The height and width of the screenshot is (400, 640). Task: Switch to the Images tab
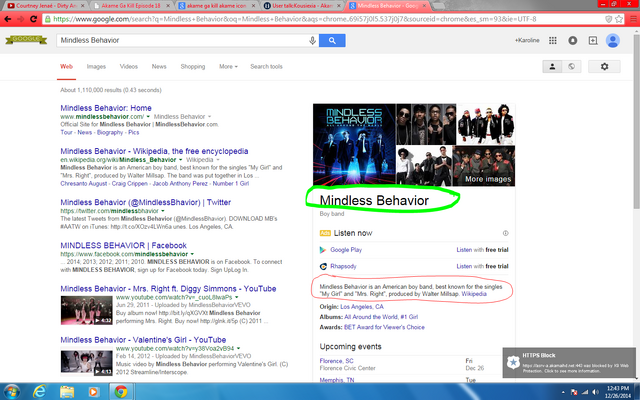point(96,67)
